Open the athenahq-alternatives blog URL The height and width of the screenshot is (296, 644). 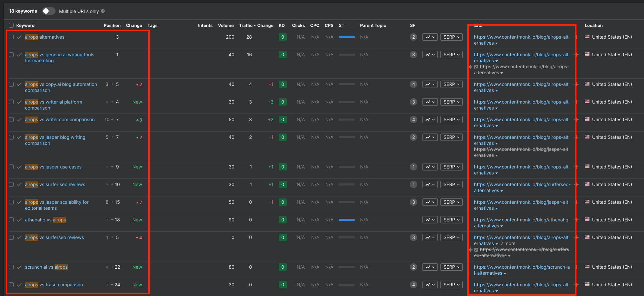pyautogui.click(x=522, y=223)
